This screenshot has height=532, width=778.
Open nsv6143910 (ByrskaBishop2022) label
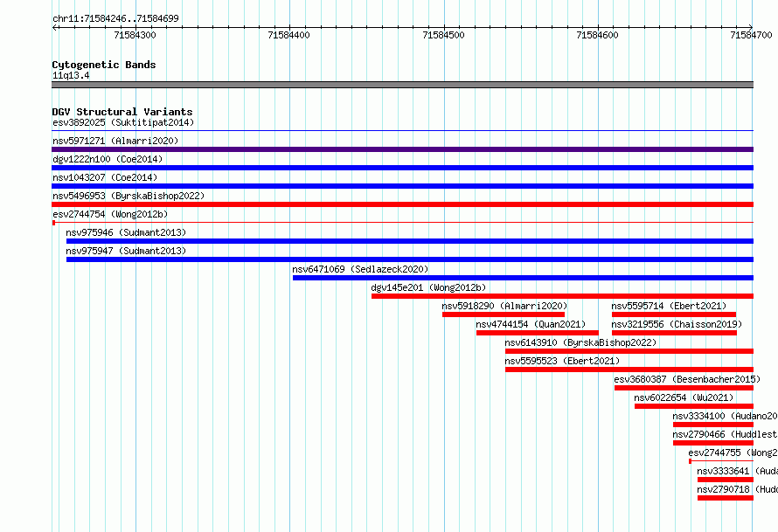pos(580,342)
